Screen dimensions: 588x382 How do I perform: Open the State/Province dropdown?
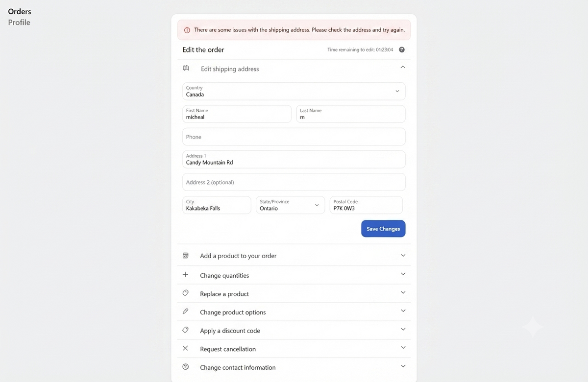(291, 205)
